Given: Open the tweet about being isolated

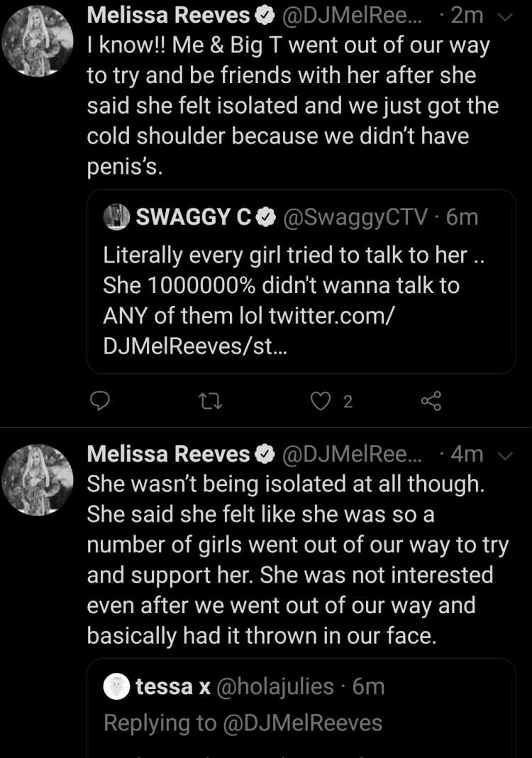Looking at the screenshot, I should (x=298, y=560).
